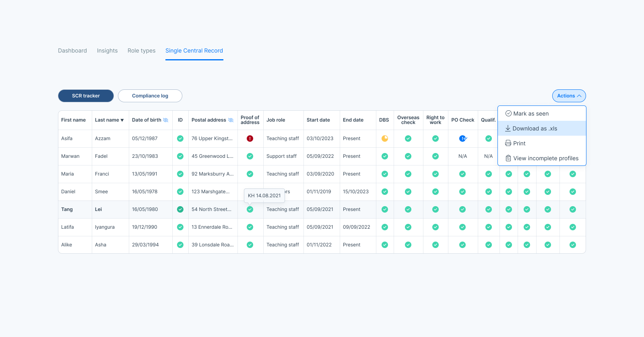This screenshot has height=337, width=644.
Task: Click date of birth 29/03/1994
Action: pyautogui.click(x=145, y=245)
